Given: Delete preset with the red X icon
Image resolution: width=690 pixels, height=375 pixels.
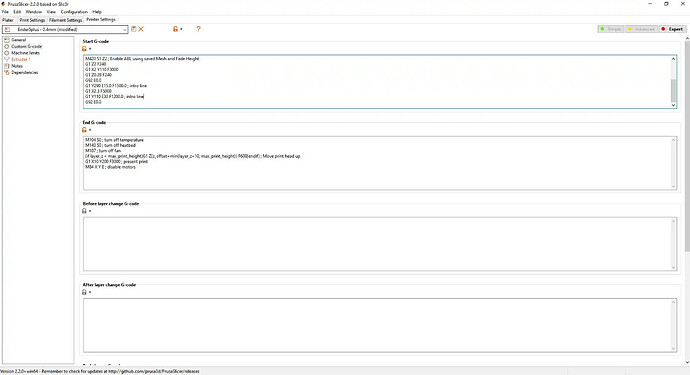Looking at the screenshot, I should (141, 29).
